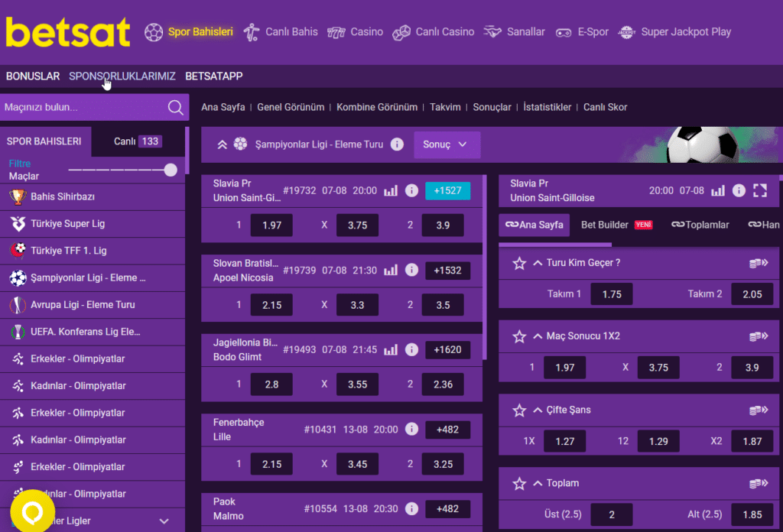Open the Sonuç dropdown
783x532 pixels.
(447, 144)
